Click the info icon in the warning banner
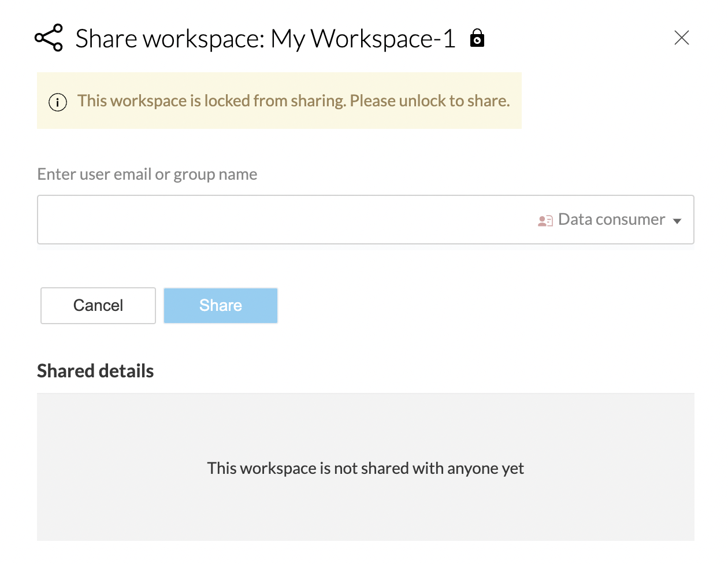728x564 pixels. pos(58,102)
